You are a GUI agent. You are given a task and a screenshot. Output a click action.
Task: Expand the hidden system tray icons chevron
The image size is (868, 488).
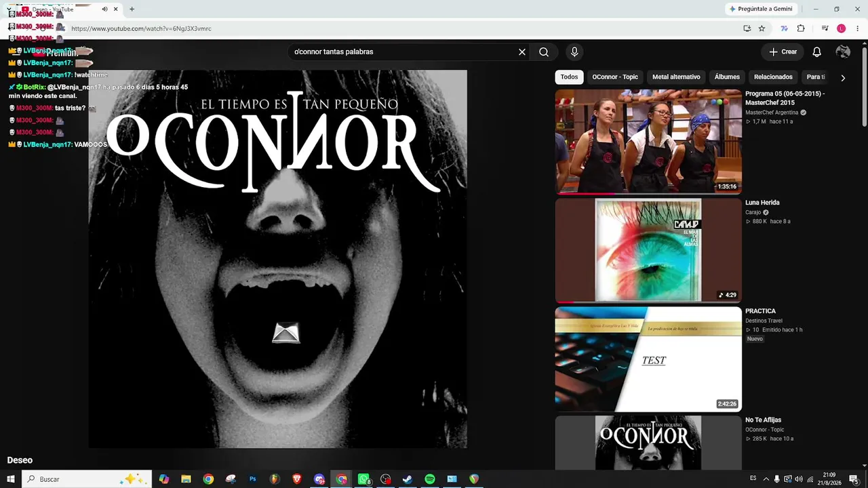point(766,479)
